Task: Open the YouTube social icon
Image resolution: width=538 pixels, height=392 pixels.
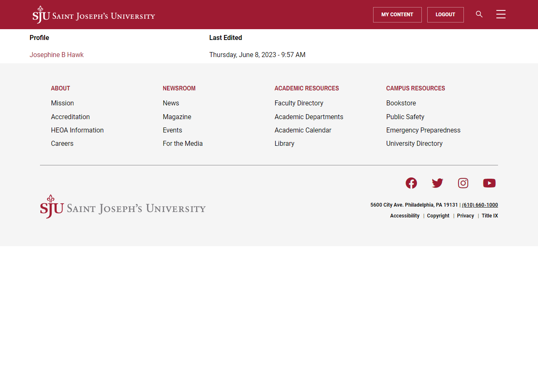Action: tap(489, 183)
